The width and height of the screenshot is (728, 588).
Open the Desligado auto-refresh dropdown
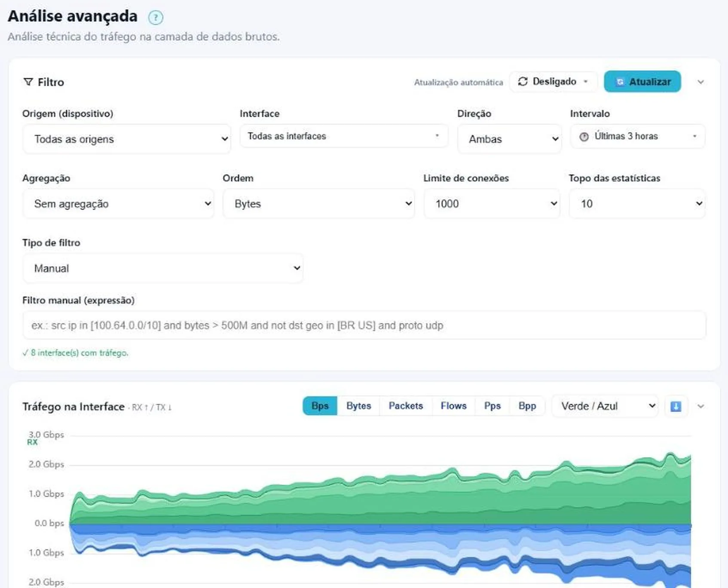pyautogui.click(x=553, y=82)
